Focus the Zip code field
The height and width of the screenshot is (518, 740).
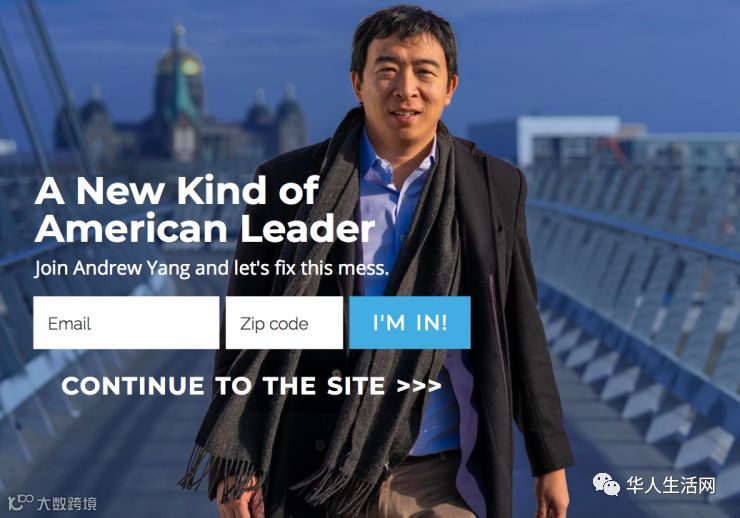(284, 323)
